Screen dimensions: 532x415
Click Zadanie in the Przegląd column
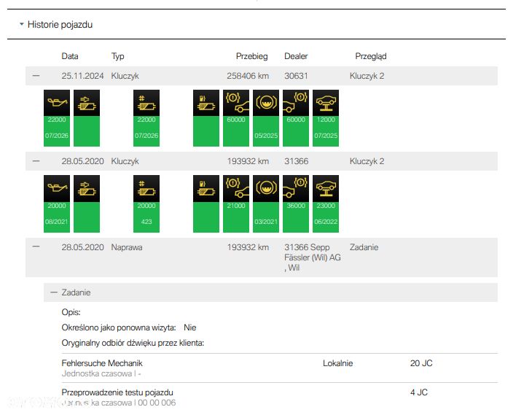364,247
